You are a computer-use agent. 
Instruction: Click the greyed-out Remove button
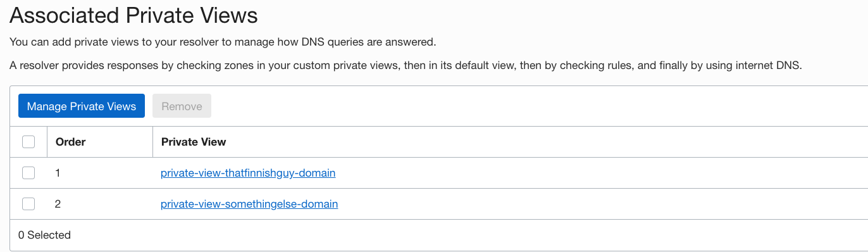pyautogui.click(x=182, y=106)
